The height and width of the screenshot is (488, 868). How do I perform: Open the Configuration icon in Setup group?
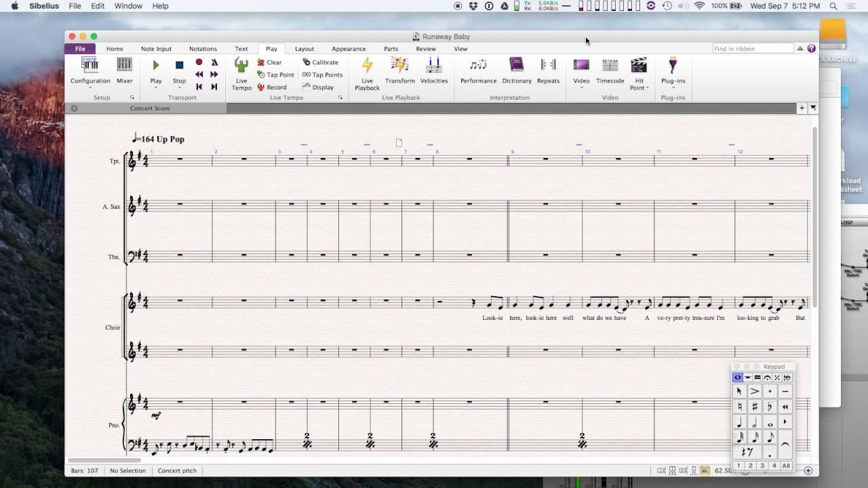tap(90, 65)
